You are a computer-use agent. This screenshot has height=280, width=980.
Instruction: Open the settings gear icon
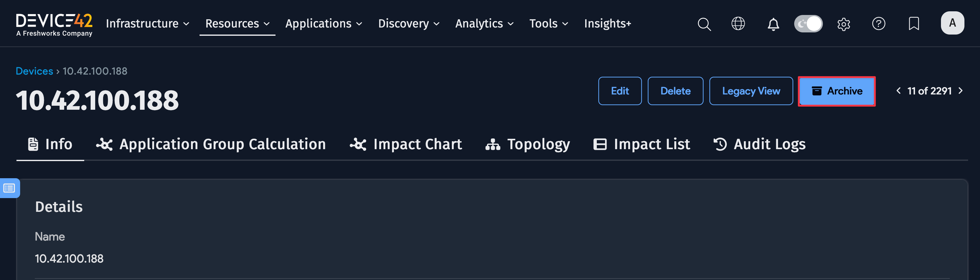[x=844, y=24]
